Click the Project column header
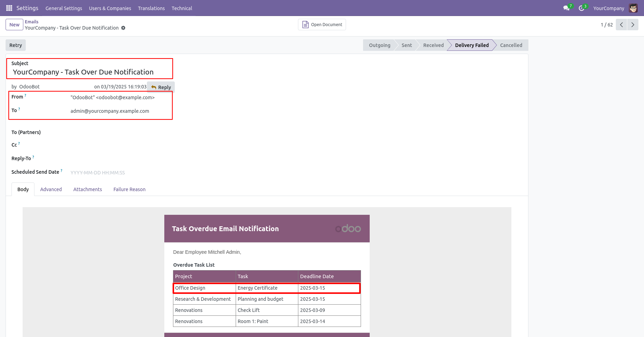The image size is (644, 337). pos(204,276)
